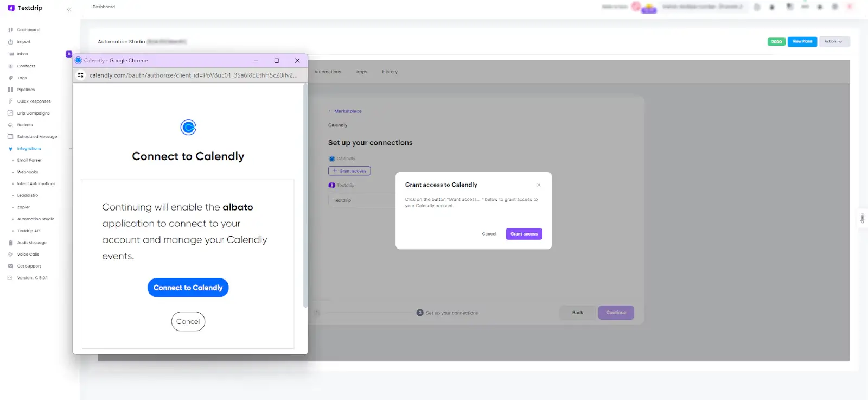Collapse the sidebar with the double-chevron icon
Screen dimensions: 868x400
[69, 9]
